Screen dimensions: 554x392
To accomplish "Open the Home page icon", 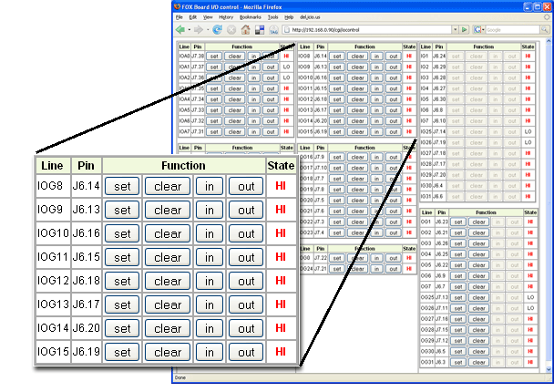I will [x=245, y=30].
